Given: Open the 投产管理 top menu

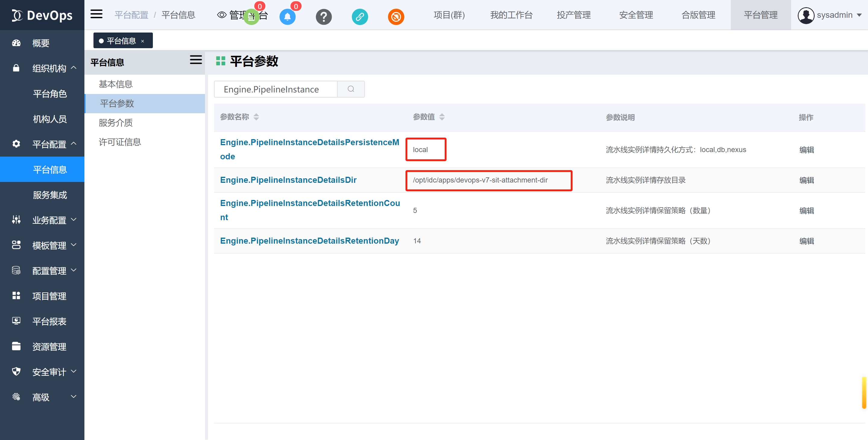Looking at the screenshot, I should point(573,15).
